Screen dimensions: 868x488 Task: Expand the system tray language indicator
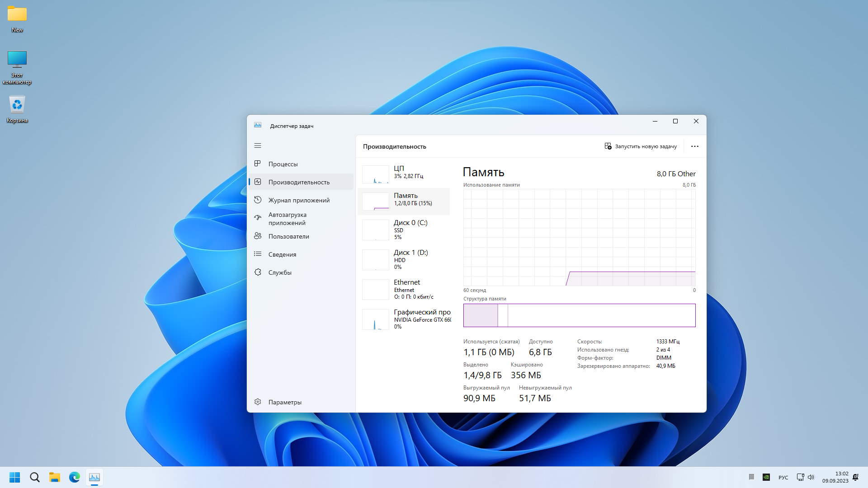tap(783, 478)
